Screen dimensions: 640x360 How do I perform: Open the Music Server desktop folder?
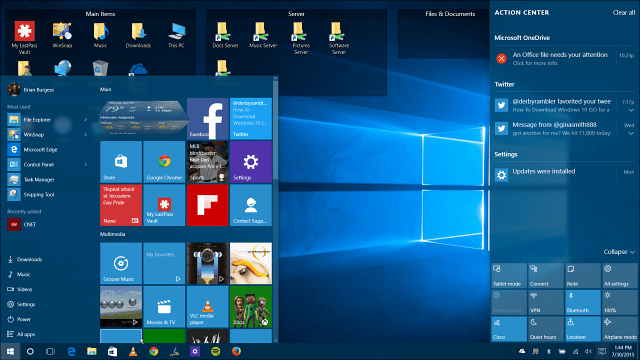263,35
